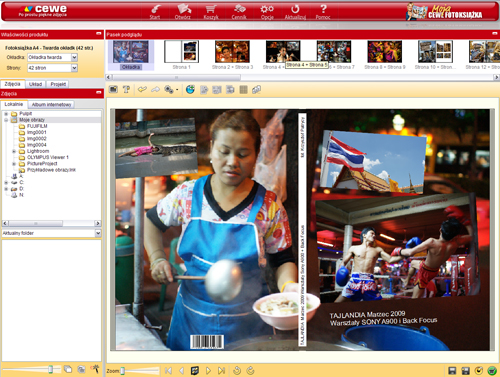Switch to the Zdjęcia tab
The image size is (500, 377).
pos(13,84)
